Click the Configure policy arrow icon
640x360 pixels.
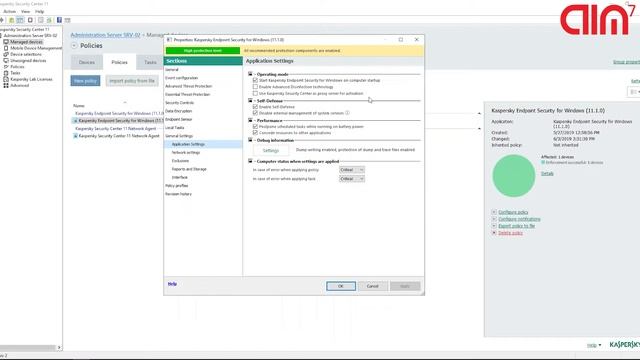(x=494, y=212)
